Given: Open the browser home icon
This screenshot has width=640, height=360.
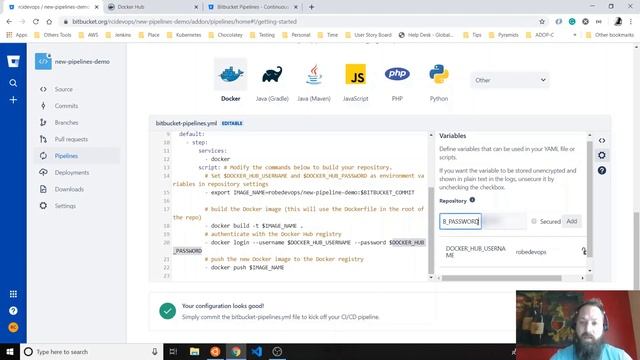Looking at the screenshot, I should pos(49,22).
